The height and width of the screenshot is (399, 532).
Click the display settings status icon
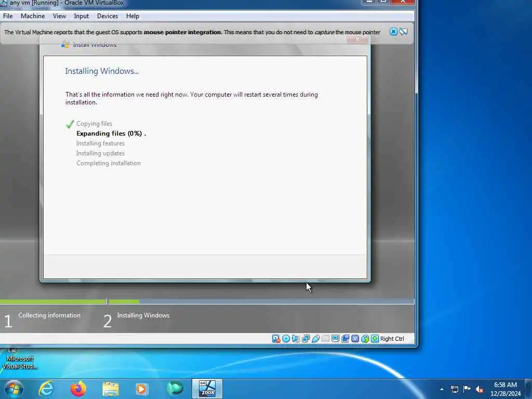(x=335, y=339)
